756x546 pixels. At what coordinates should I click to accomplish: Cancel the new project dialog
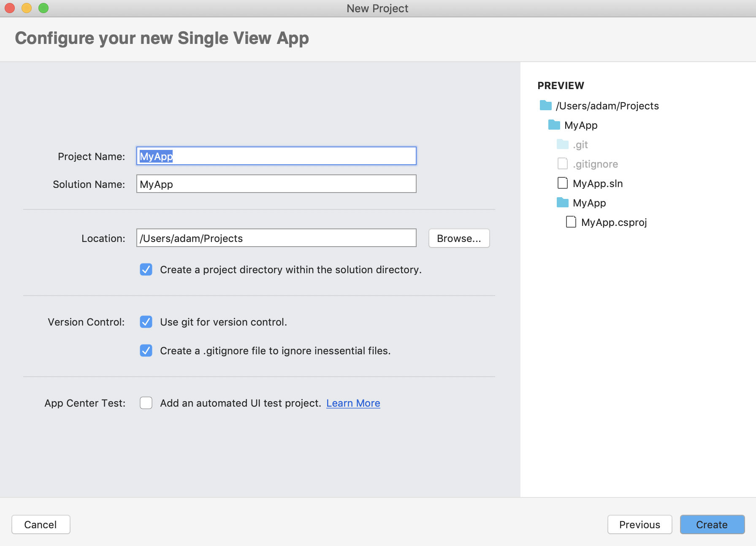pyautogui.click(x=41, y=524)
